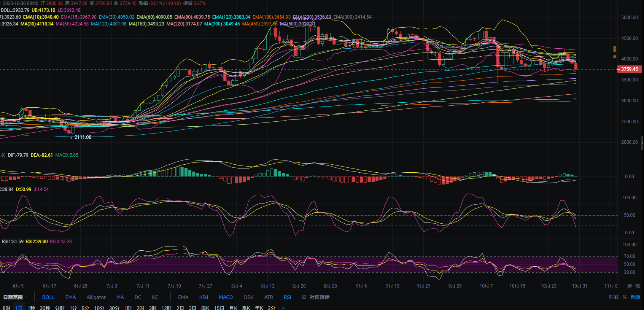Click the 筹 chip distribution icon
Image resolution: width=644 pixels, height=310 pixels.
tap(630, 286)
